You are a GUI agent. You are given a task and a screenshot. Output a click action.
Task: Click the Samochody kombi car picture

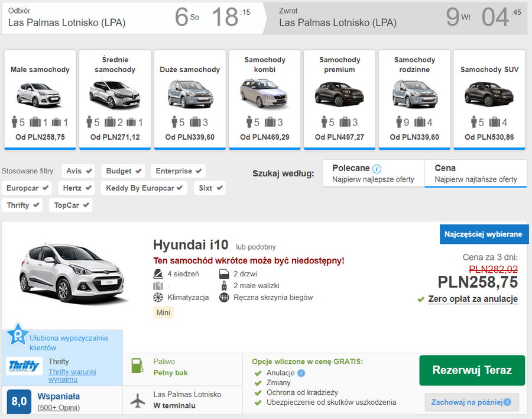pyautogui.click(x=264, y=93)
